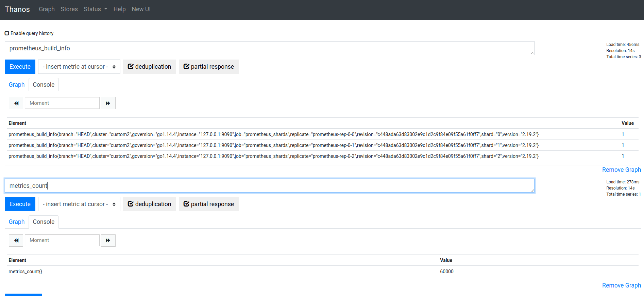Toggle partial response for prometheus_build_info query
The width and height of the screenshot is (644, 296).
tap(208, 67)
